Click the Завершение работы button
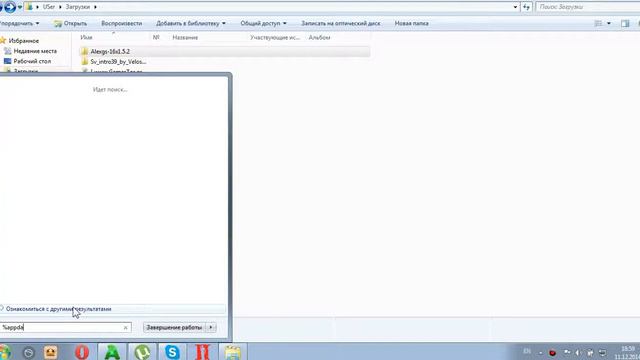Screen dimensions: 640x360 pos(175,327)
